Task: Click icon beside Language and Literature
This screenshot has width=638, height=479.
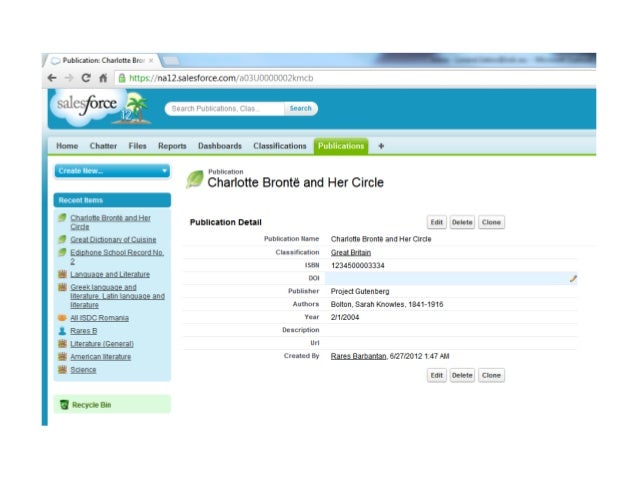Action: (62, 274)
